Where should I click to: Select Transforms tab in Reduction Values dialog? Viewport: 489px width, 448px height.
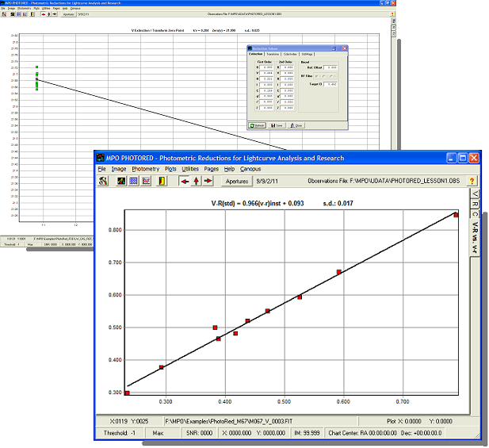click(273, 54)
